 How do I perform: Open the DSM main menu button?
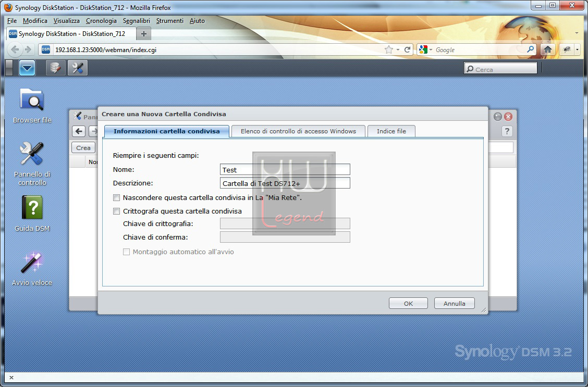27,68
